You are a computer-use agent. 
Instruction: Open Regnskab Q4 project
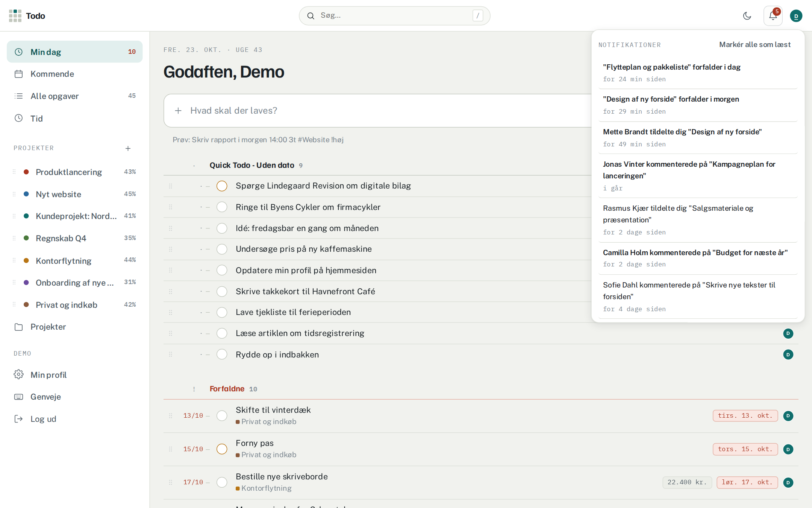(74, 238)
